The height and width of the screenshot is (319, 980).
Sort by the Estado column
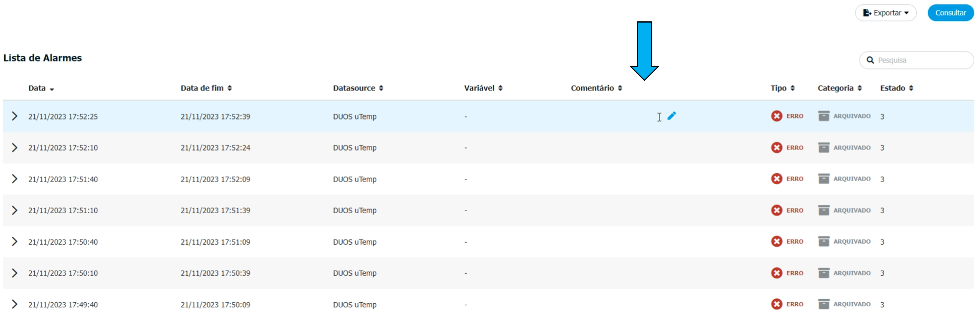click(897, 88)
